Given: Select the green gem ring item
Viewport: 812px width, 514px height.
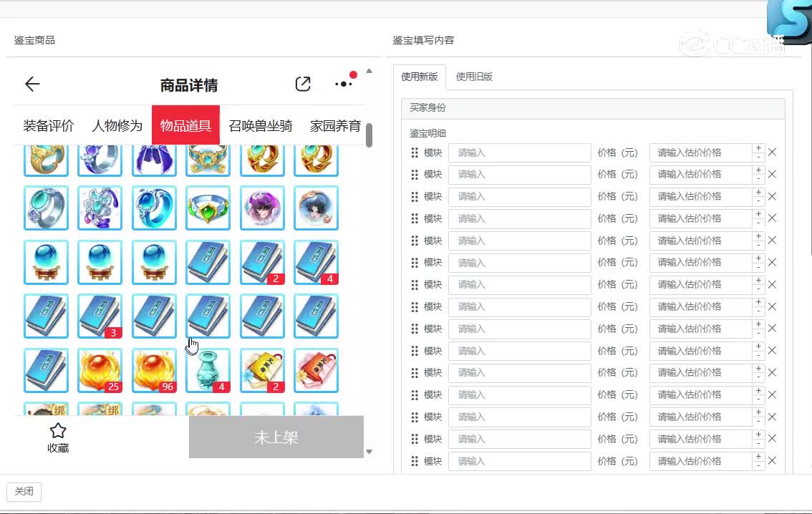Looking at the screenshot, I should tap(208, 208).
